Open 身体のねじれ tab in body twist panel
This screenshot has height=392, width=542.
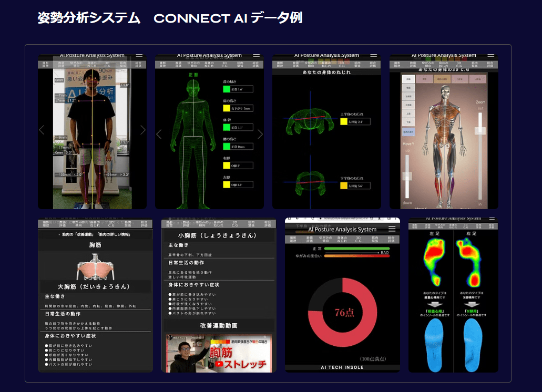326,65
